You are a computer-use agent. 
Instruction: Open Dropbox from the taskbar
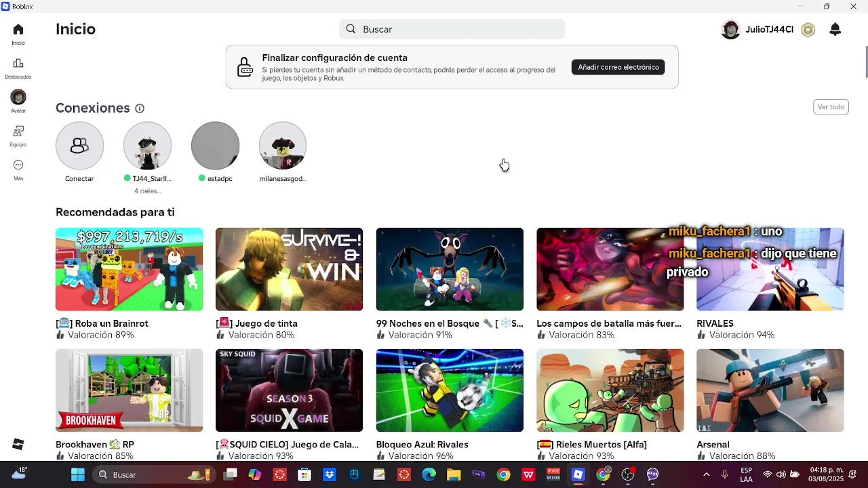coord(330,474)
